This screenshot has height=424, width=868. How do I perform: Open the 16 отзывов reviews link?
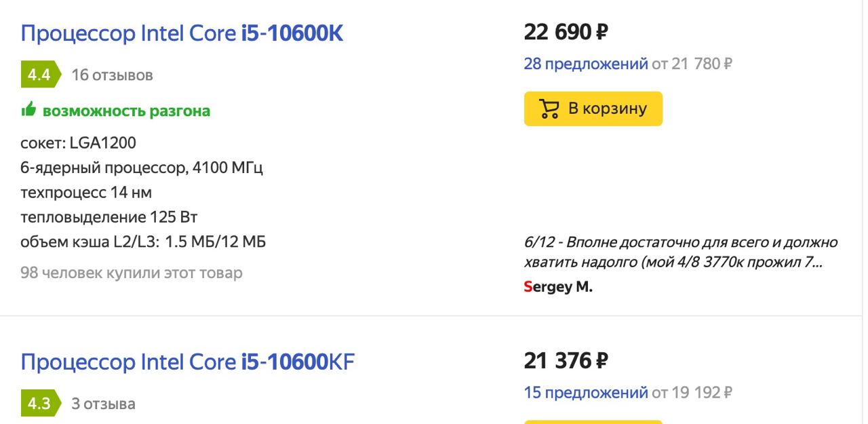click(x=112, y=75)
